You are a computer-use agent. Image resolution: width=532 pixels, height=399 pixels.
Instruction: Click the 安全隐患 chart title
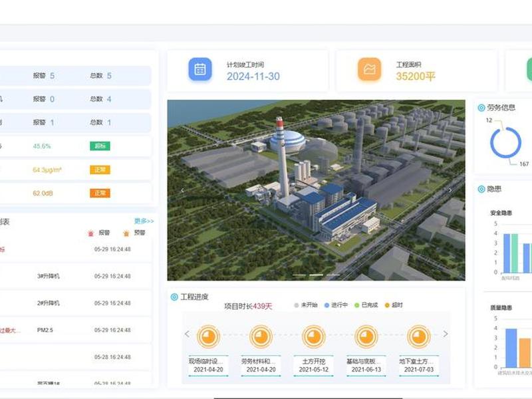501,213
